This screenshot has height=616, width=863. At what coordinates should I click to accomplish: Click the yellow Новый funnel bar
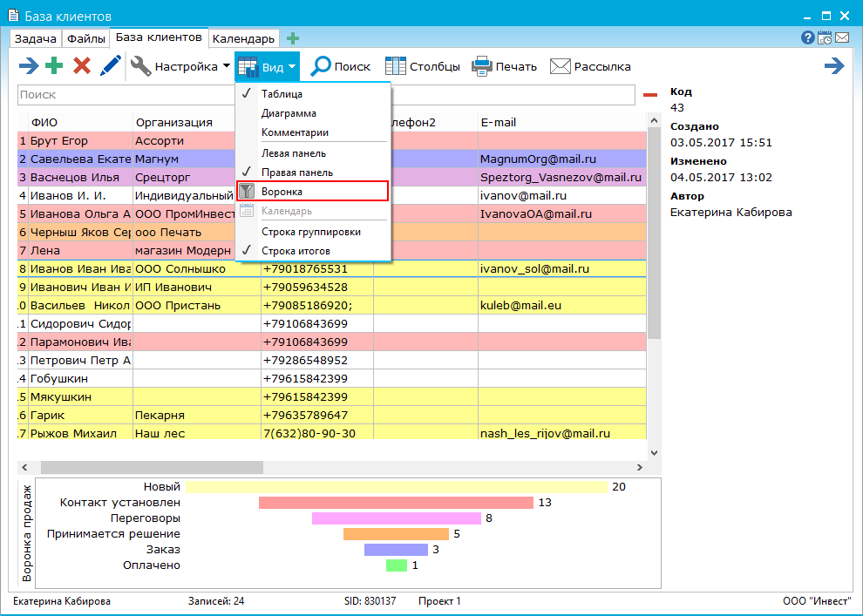pos(396,487)
